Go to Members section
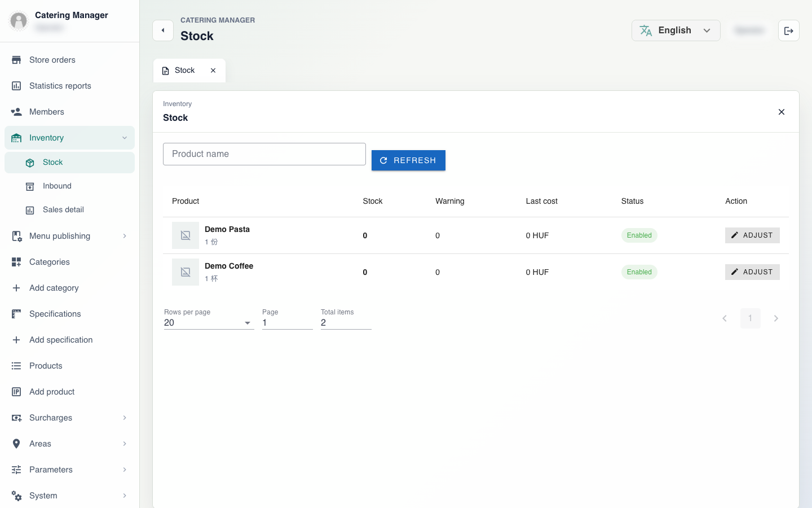This screenshot has height=508, width=812. (69, 112)
